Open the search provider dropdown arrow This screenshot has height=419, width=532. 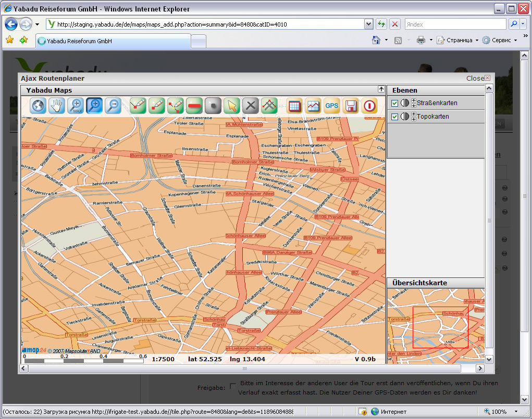523,24
